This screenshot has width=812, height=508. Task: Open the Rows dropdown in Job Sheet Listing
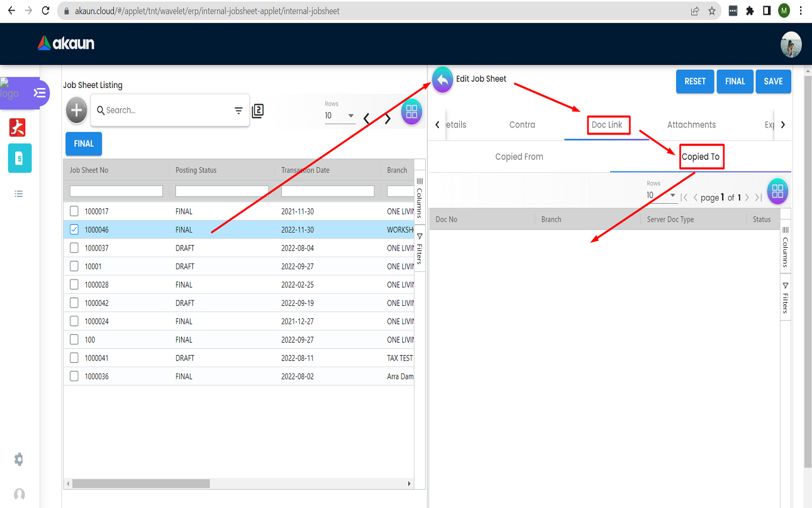339,116
